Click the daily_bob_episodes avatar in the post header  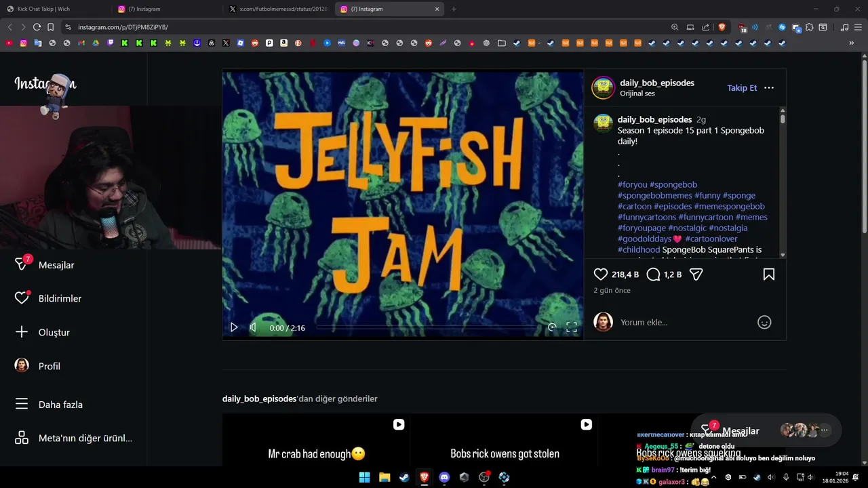tap(603, 87)
